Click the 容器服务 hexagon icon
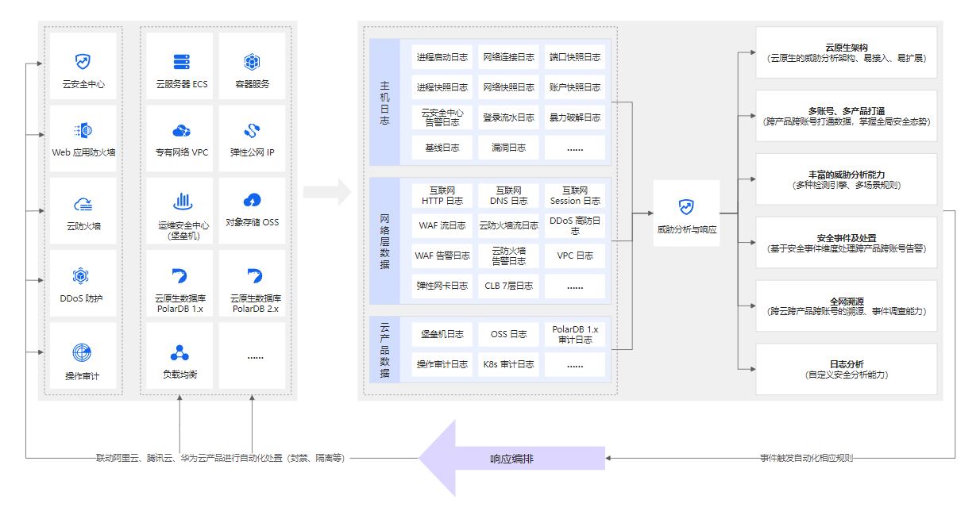 click(252, 61)
